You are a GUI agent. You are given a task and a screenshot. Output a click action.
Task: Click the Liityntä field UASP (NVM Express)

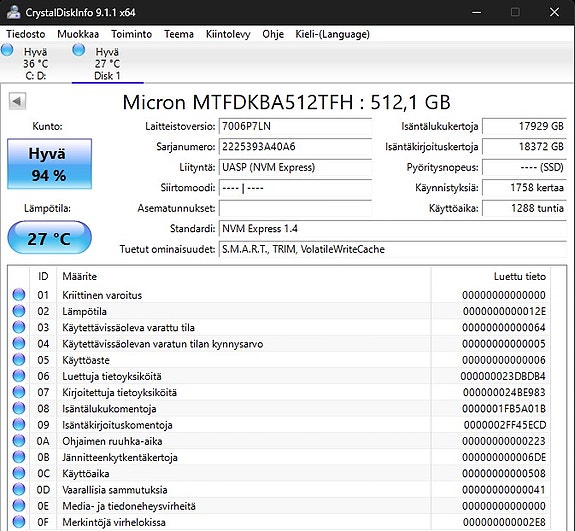coord(295,168)
